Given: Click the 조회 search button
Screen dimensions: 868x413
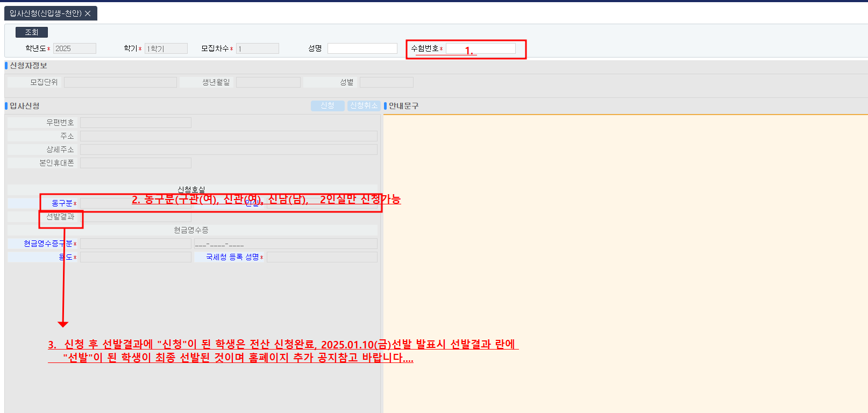Looking at the screenshot, I should [x=32, y=32].
